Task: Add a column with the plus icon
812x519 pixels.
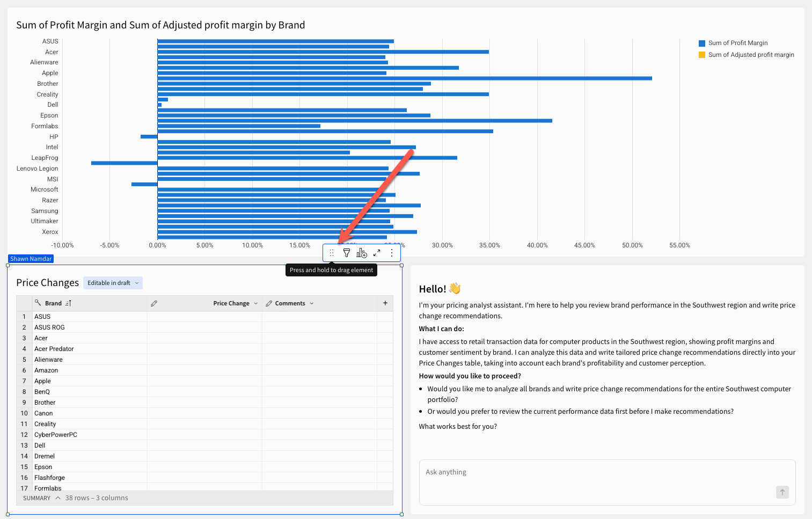Action: pos(385,303)
